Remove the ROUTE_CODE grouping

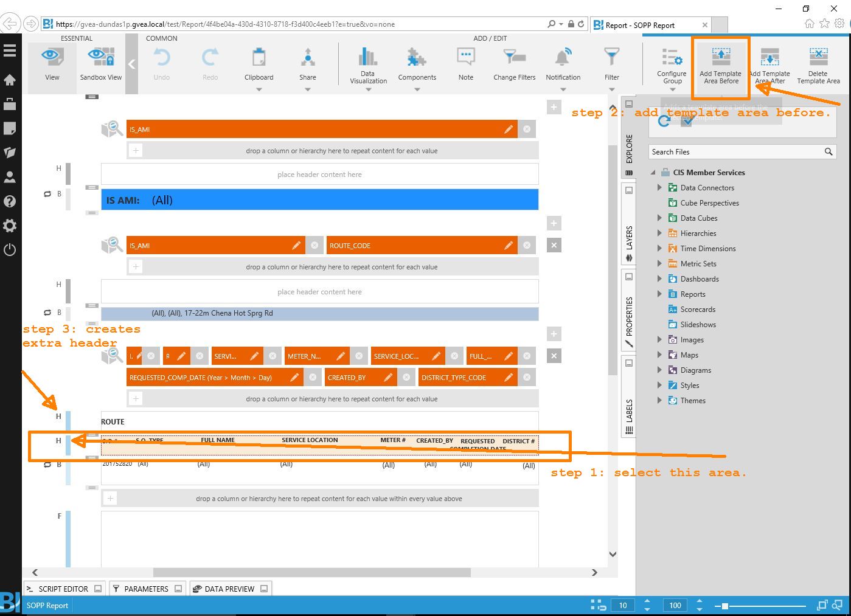pos(527,246)
